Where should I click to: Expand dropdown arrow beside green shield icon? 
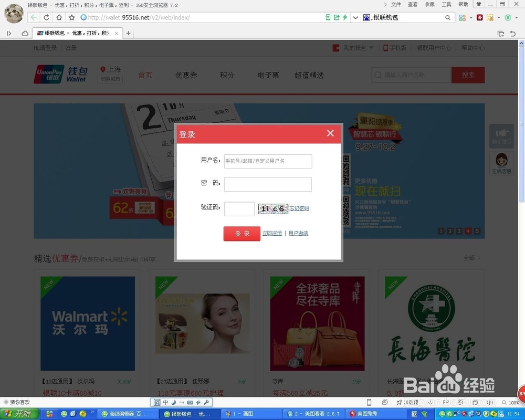point(516,17)
